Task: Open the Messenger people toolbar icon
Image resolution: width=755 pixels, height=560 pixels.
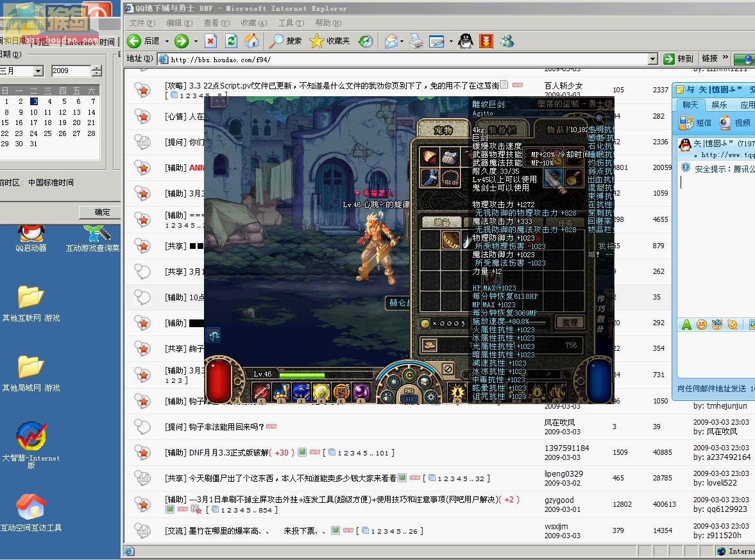Action: (x=507, y=42)
